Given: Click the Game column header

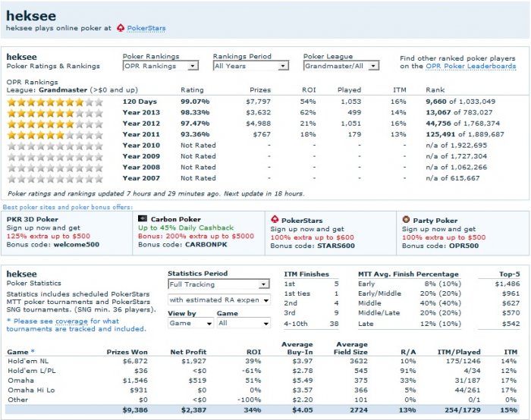Looking at the screenshot, I should (x=19, y=353).
